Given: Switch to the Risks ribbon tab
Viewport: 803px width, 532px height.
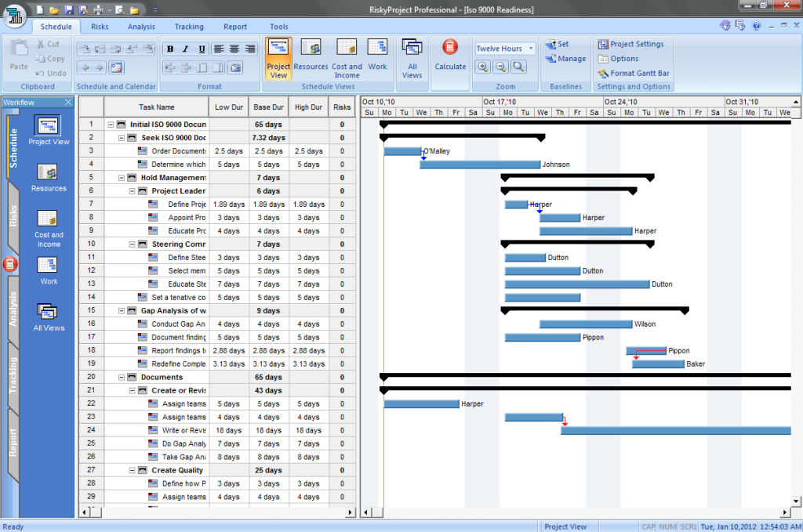Looking at the screenshot, I should click(x=99, y=26).
